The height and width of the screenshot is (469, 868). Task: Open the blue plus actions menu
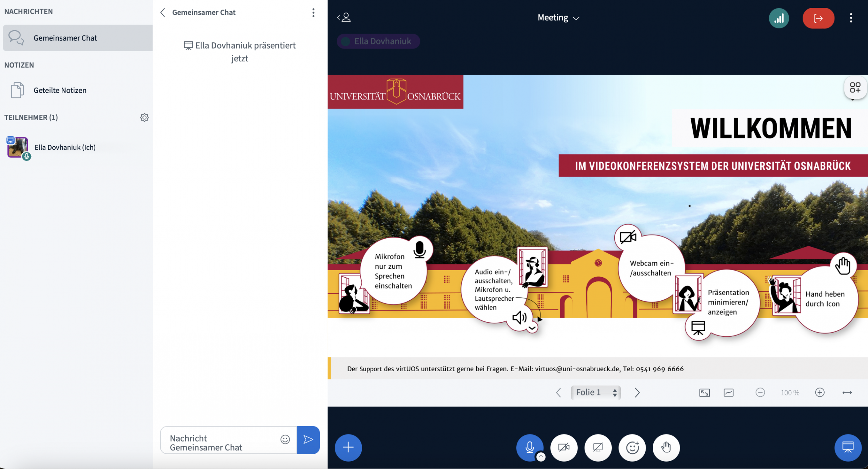point(348,448)
